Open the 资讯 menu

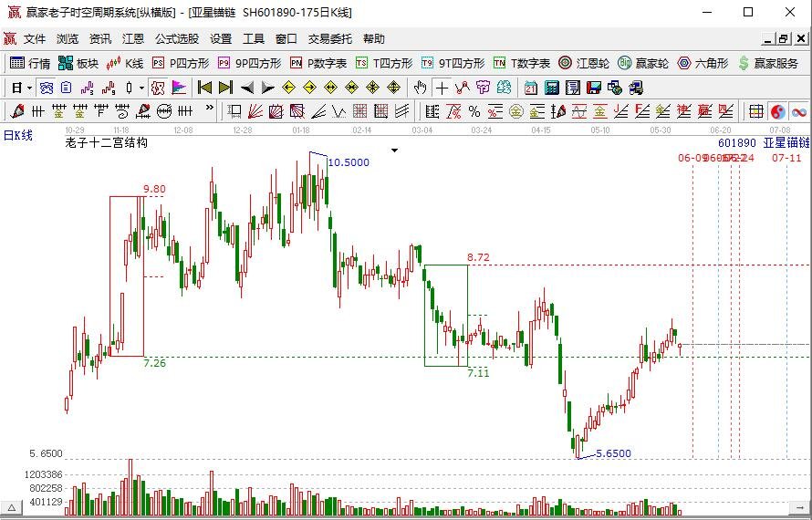[100, 39]
